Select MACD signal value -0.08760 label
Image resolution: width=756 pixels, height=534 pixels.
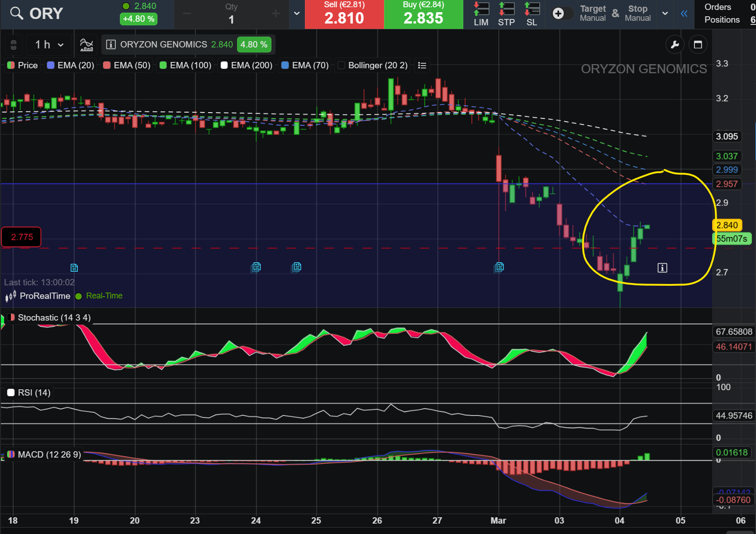(x=733, y=500)
